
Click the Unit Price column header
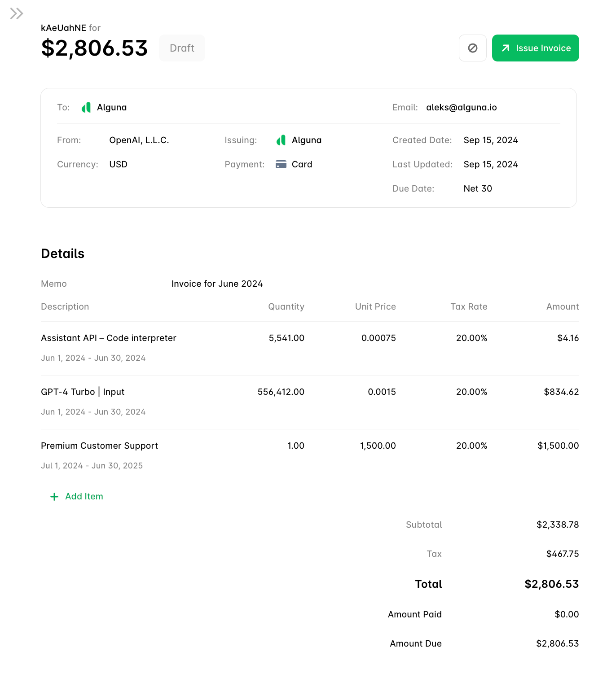(x=375, y=306)
